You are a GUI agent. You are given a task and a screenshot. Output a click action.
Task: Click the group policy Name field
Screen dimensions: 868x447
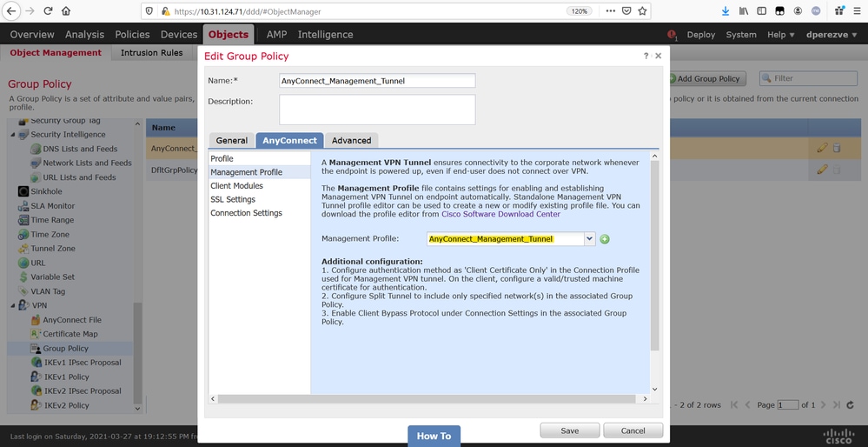pyautogui.click(x=378, y=81)
